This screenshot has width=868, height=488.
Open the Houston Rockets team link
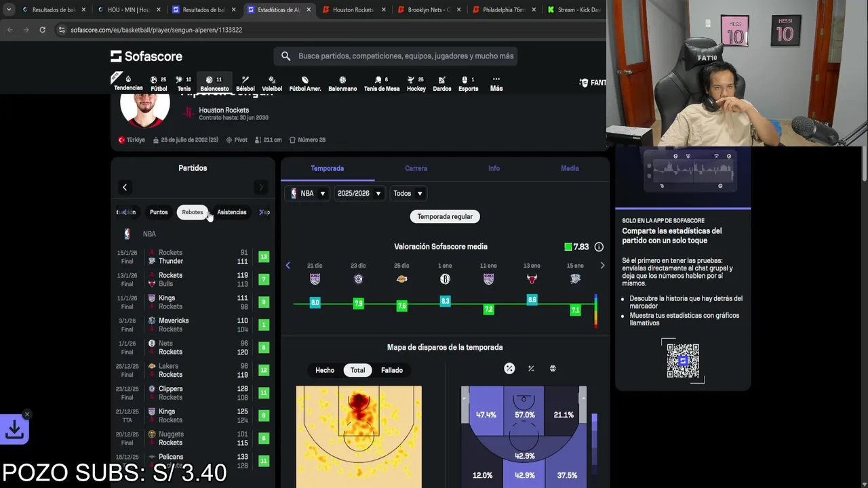(224, 110)
